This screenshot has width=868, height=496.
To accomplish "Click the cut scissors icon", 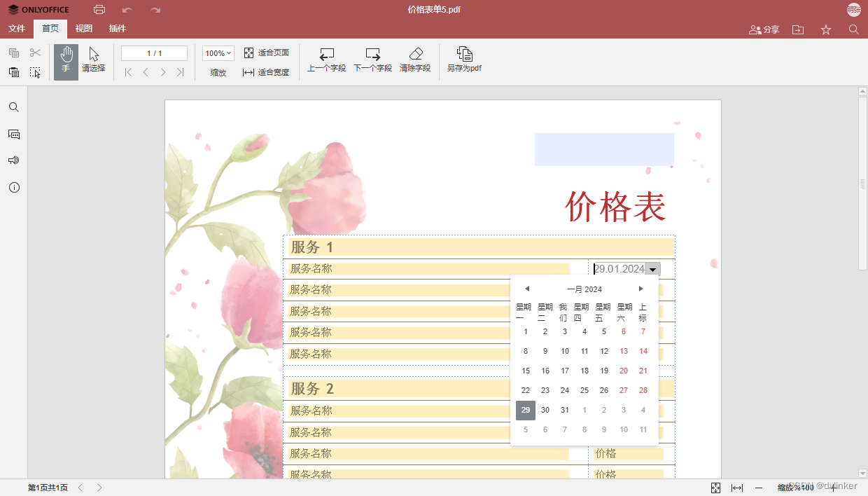I will coord(36,53).
